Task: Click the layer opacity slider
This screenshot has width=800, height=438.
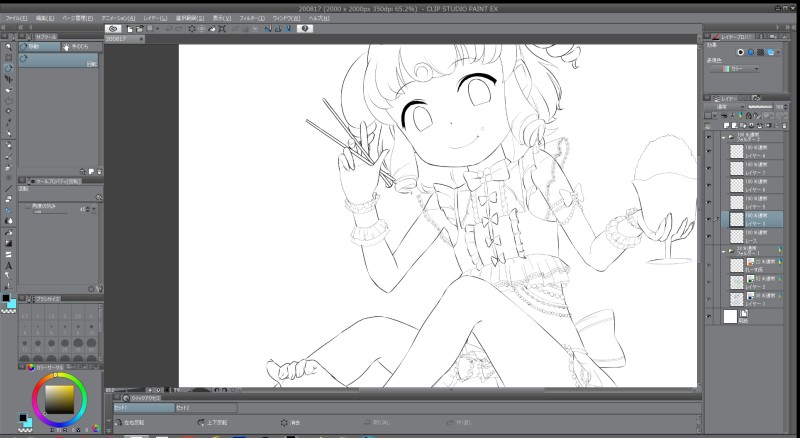Action: [x=760, y=107]
